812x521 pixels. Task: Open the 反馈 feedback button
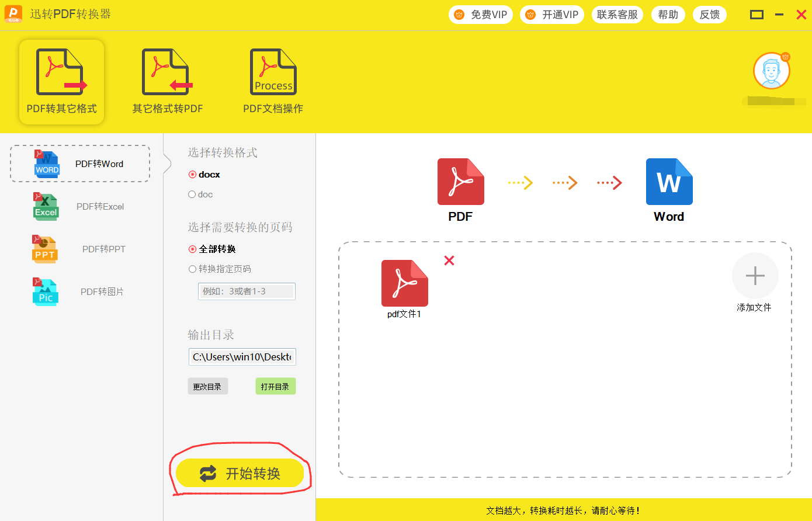[x=710, y=15]
